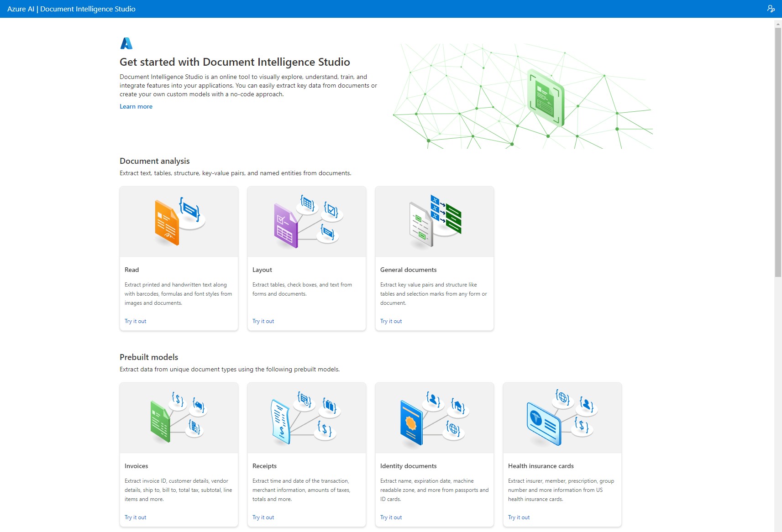
Task: Try out the Identity documents model
Action: coord(391,517)
